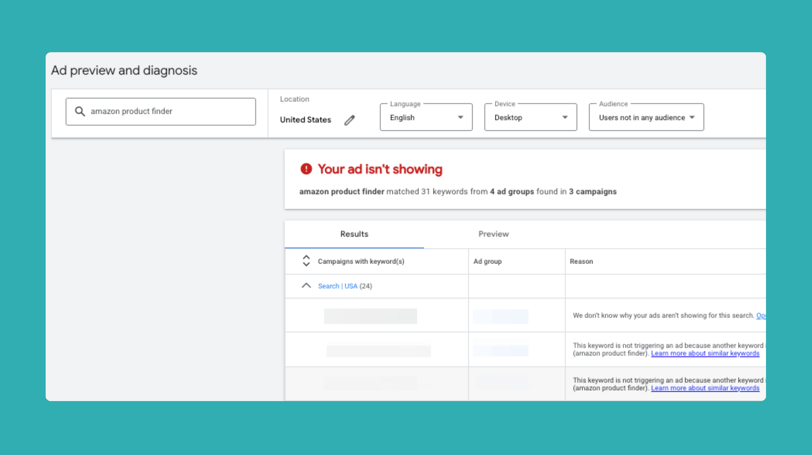Click the Ad group column header

487,261
